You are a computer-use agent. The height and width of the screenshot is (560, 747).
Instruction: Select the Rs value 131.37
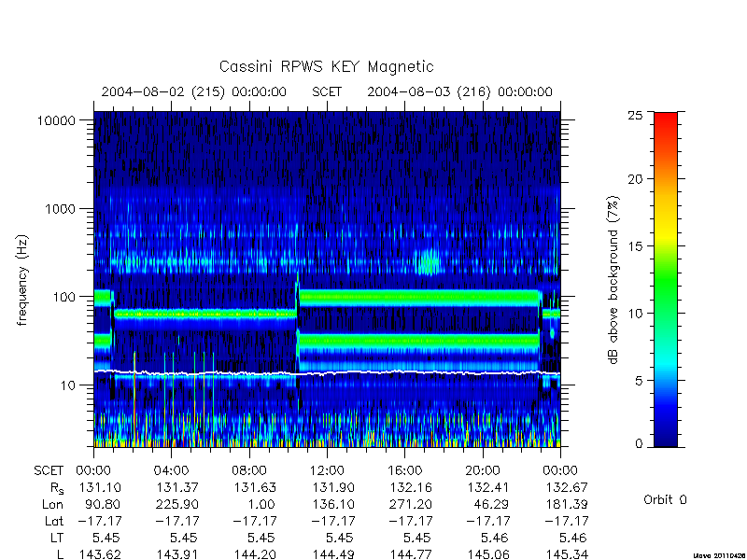click(177, 487)
